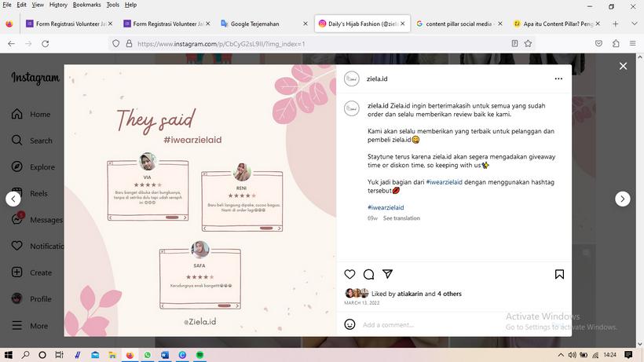This screenshot has height=362, width=644.
Task: Open Notifications in Instagram sidebar
Action: point(37,246)
